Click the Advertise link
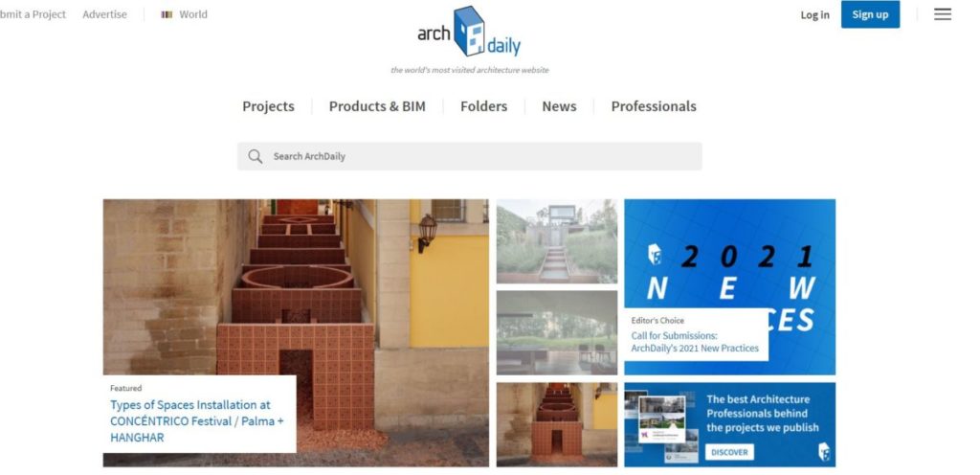980x475 pixels. (x=104, y=14)
